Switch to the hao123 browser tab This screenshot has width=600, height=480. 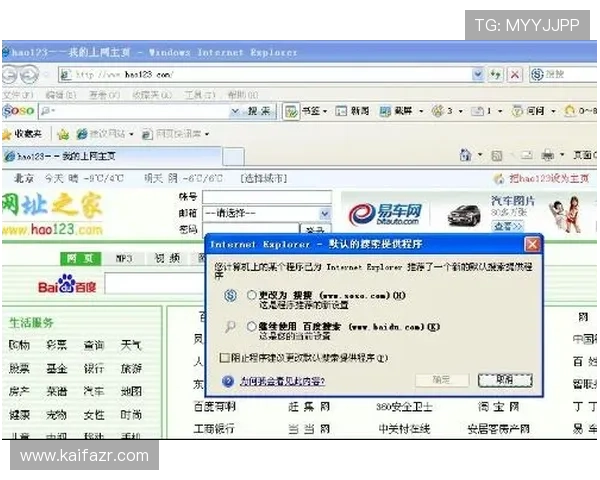click(x=111, y=156)
